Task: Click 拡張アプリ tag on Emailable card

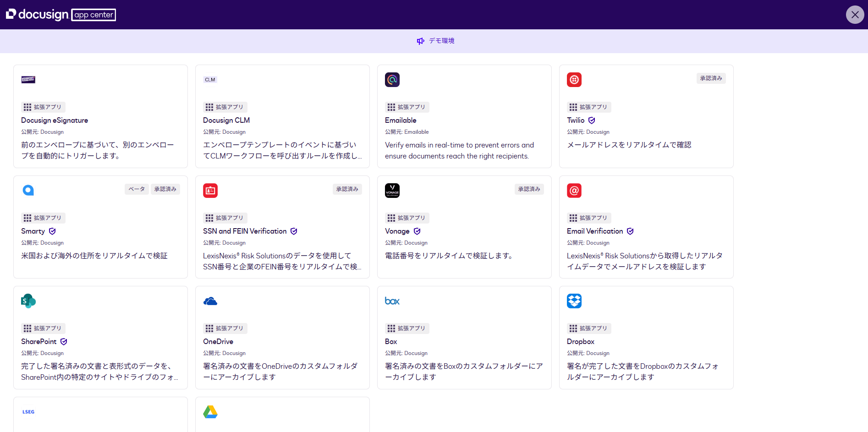Action: pyautogui.click(x=407, y=107)
